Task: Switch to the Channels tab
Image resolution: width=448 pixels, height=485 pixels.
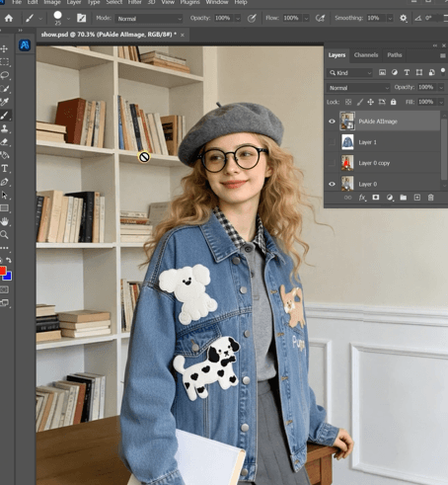Action: tap(366, 55)
